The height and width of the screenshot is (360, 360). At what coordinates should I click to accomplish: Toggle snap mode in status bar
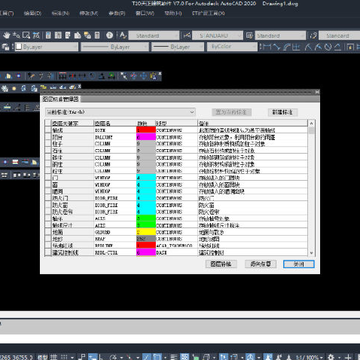65,357
